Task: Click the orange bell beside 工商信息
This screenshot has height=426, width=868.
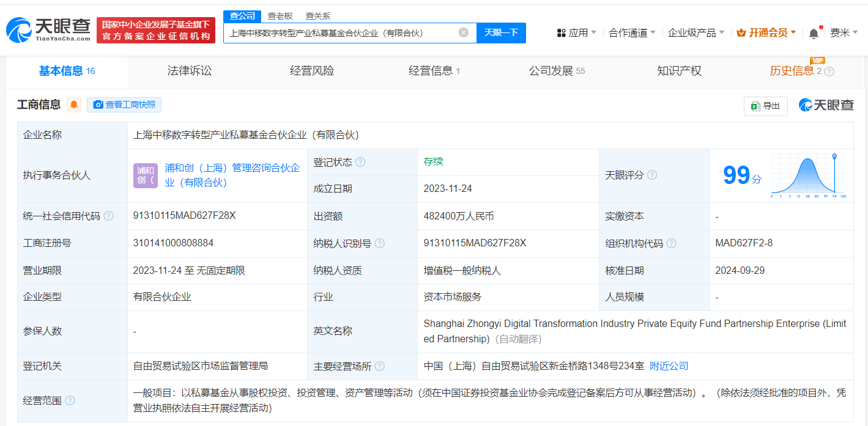Action: tap(73, 105)
